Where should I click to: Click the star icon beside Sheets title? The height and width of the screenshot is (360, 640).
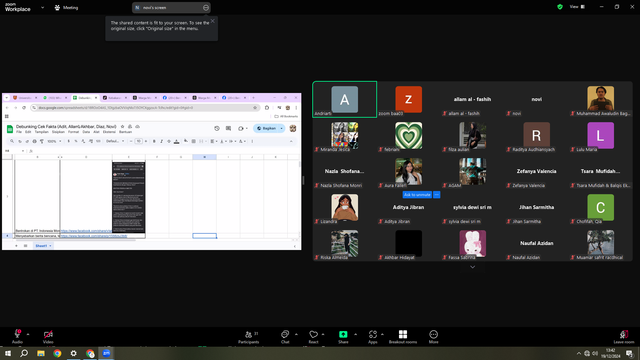click(122, 127)
